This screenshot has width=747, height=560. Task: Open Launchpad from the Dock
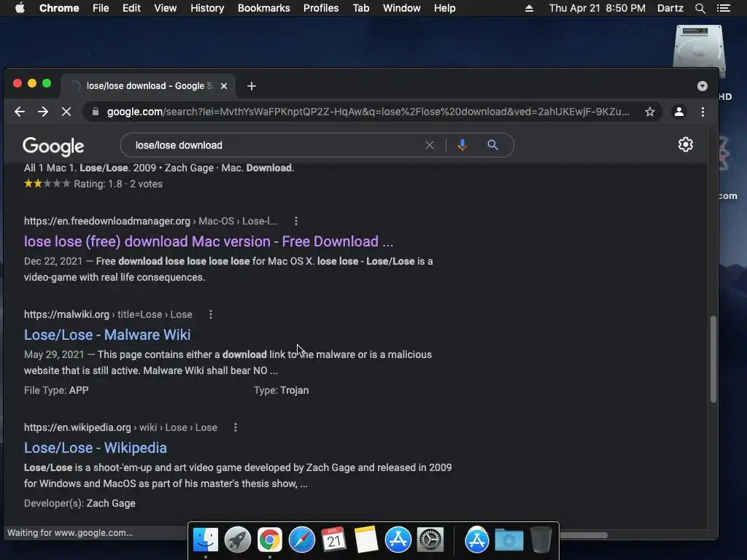238,540
